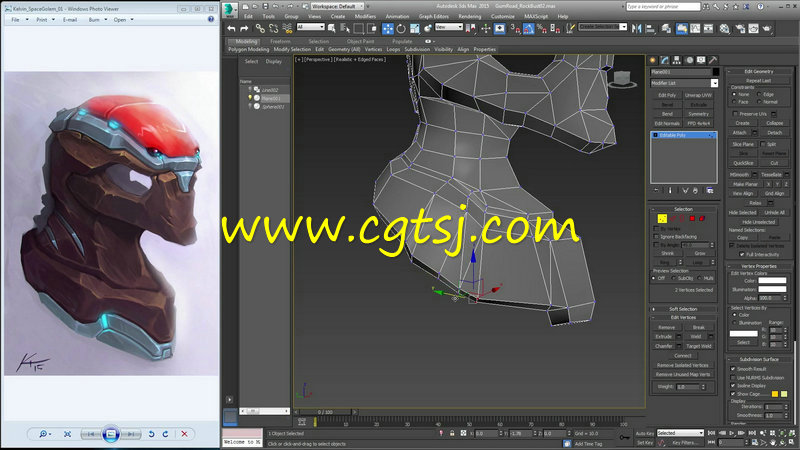Screen dimensions: 800x450
Task: Select the Face constraint radio button
Action: point(734,102)
